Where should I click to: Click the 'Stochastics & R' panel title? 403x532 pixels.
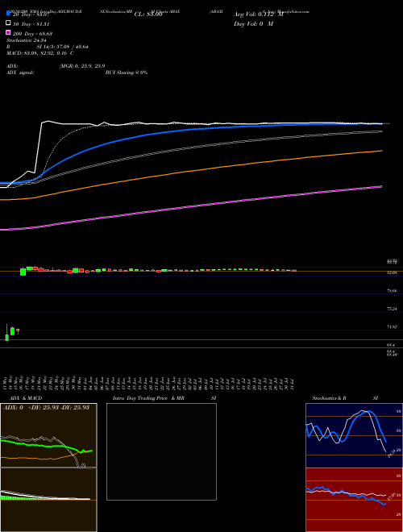(x=329, y=398)
